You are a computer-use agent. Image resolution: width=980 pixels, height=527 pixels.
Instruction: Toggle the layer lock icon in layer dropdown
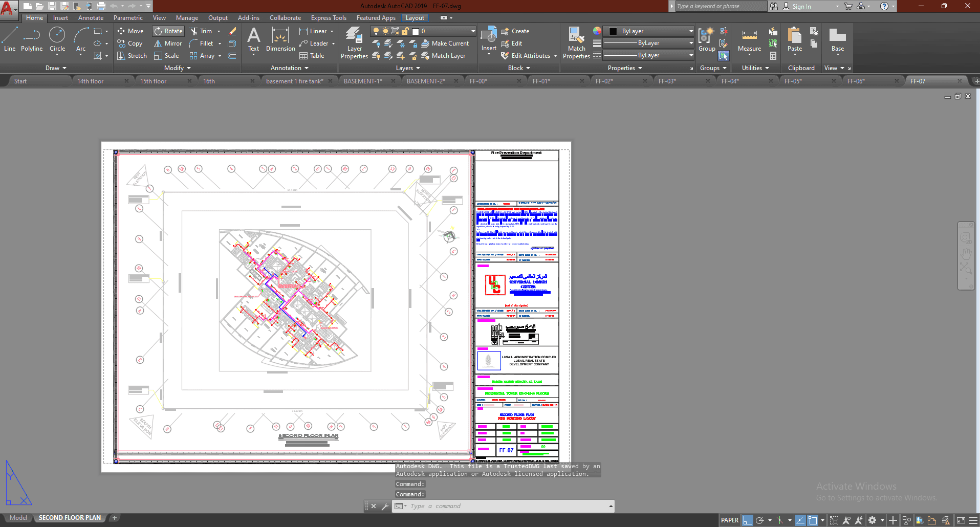(x=405, y=31)
